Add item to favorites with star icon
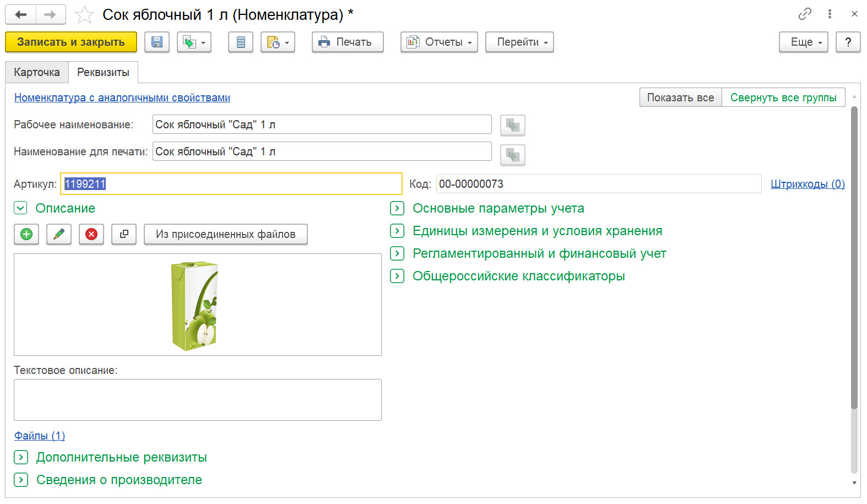The width and height of the screenshot is (867, 504). [x=84, y=15]
